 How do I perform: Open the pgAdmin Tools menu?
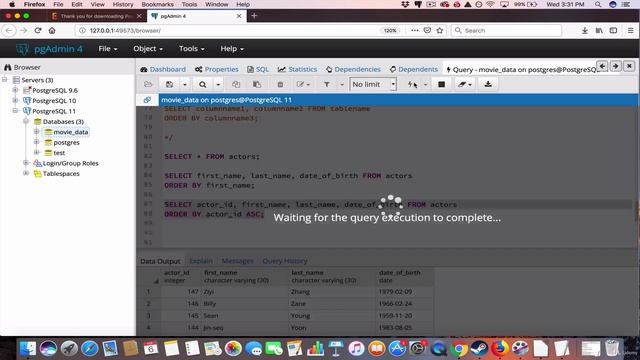tap(191, 49)
